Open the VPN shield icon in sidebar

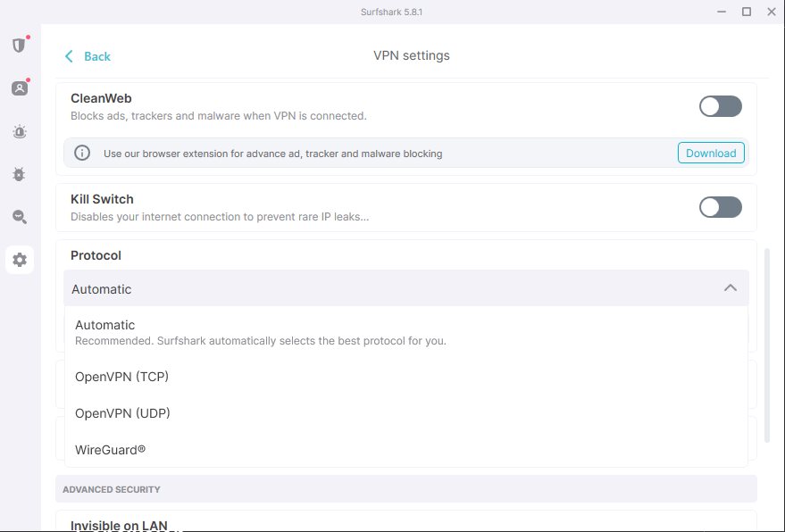click(x=19, y=46)
